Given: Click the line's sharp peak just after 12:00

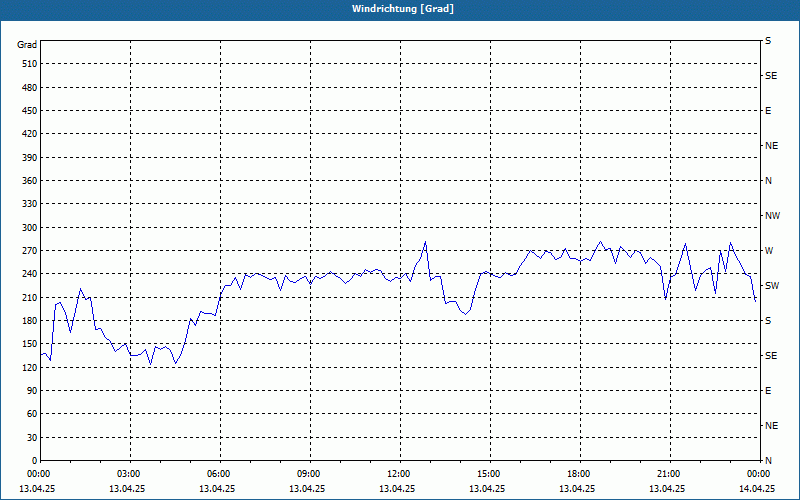Looking at the screenshot, I should pyautogui.click(x=425, y=242).
